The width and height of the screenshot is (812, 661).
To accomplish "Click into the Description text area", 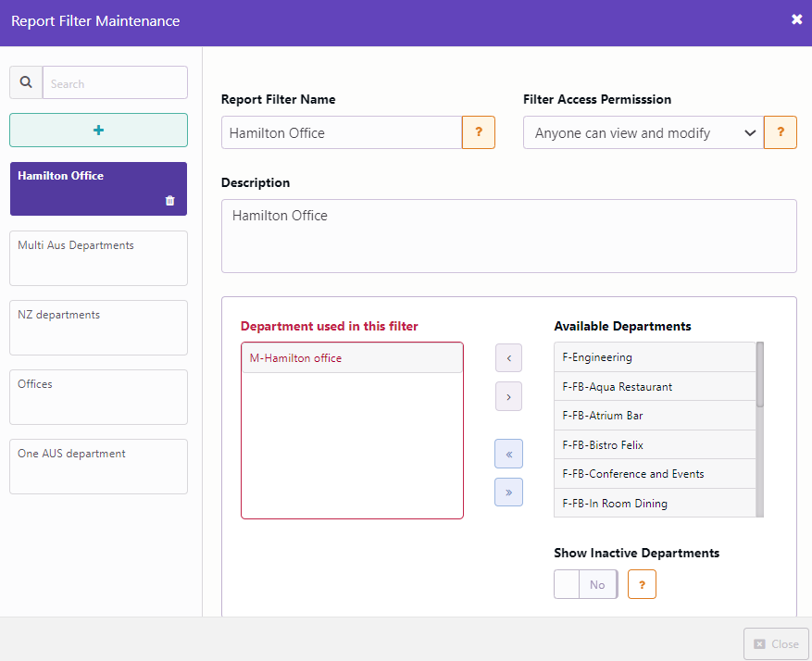I will coord(509,236).
